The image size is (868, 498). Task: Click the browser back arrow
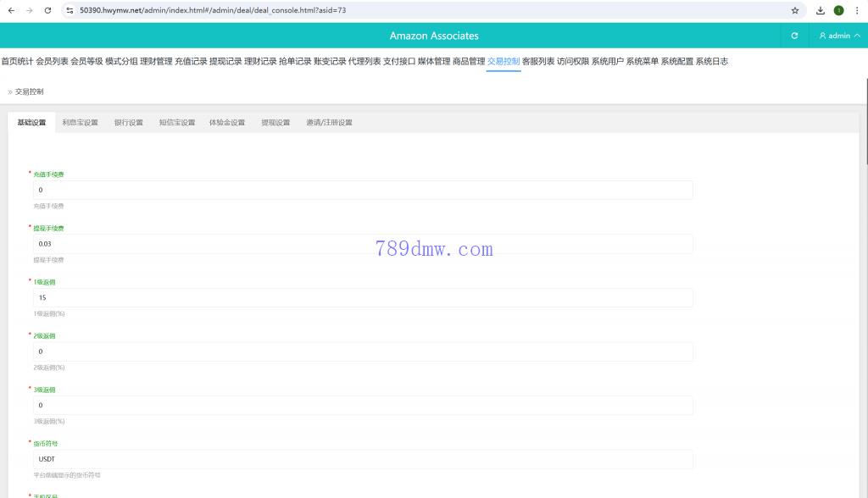pyautogui.click(x=11, y=11)
